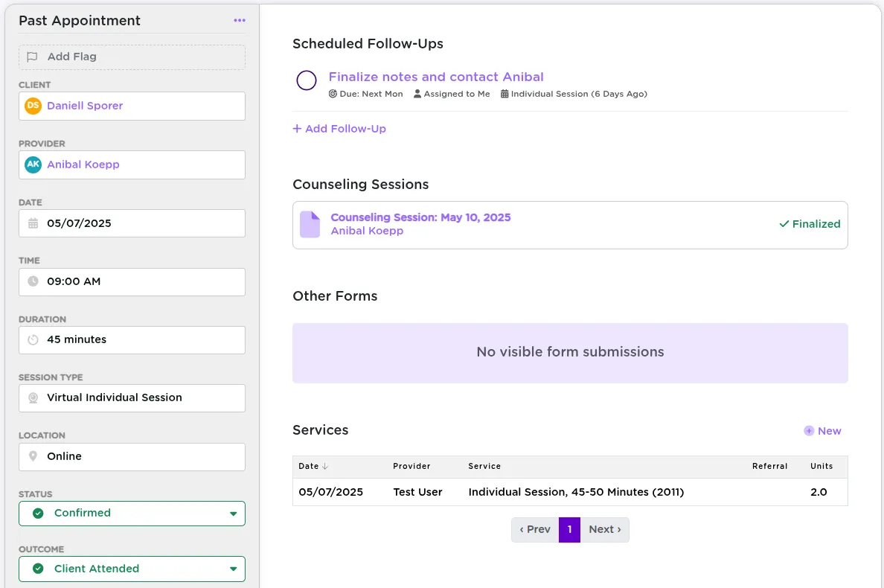Click Daniell Sporer's avatar initials
Viewport: 884px width, 588px height.
(33, 106)
